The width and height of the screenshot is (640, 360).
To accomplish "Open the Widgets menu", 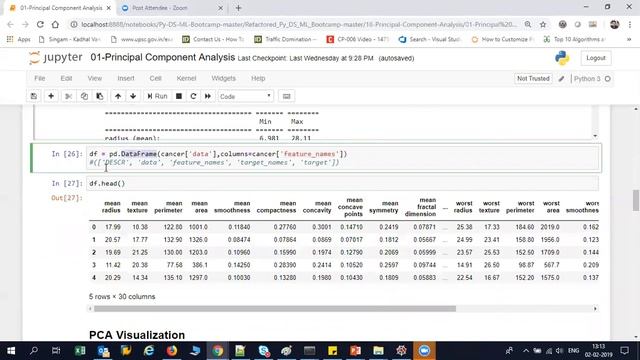I will 223,78.
